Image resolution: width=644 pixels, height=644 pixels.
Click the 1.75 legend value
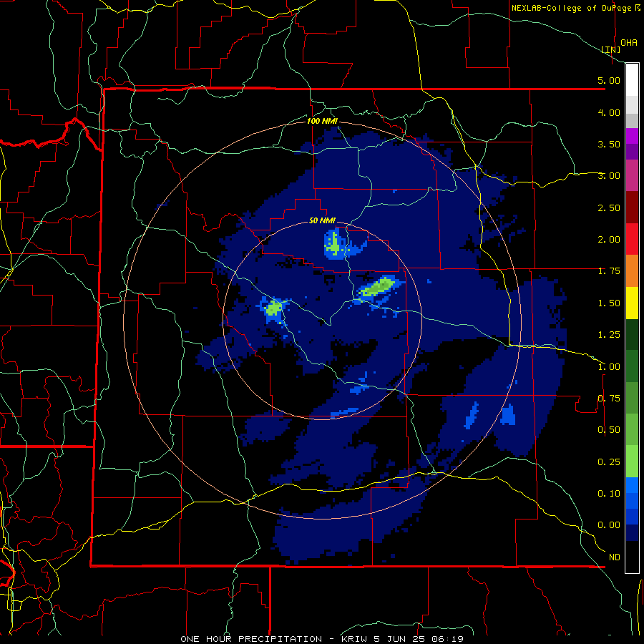click(609, 271)
